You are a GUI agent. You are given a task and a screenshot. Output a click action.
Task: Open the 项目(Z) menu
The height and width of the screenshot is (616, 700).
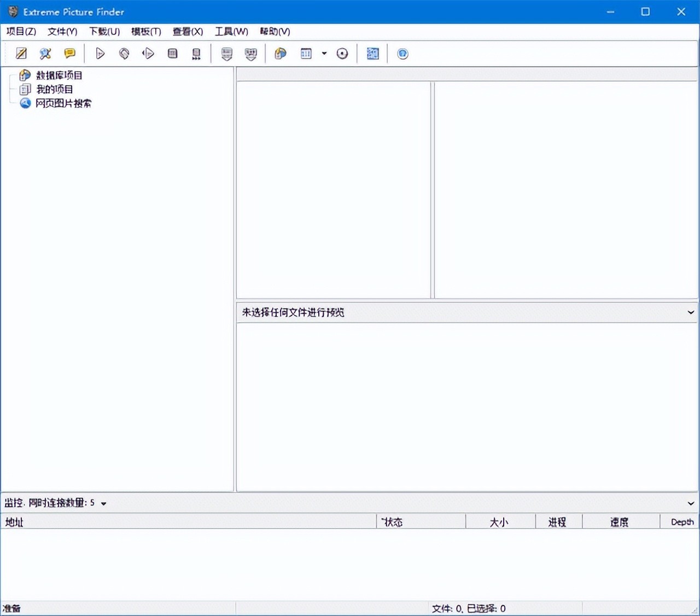(21, 32)
